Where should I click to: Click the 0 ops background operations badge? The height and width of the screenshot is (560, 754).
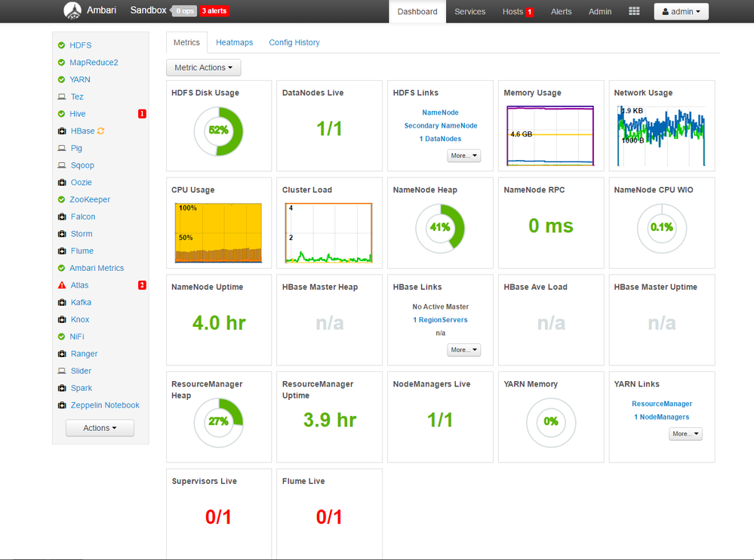tap(185, 11)
